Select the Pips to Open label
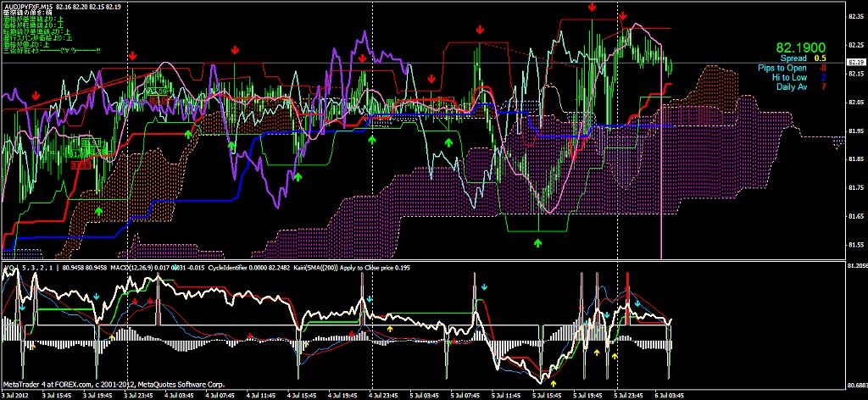Viewport: 868px width, 400px height. tap(782, 68)
